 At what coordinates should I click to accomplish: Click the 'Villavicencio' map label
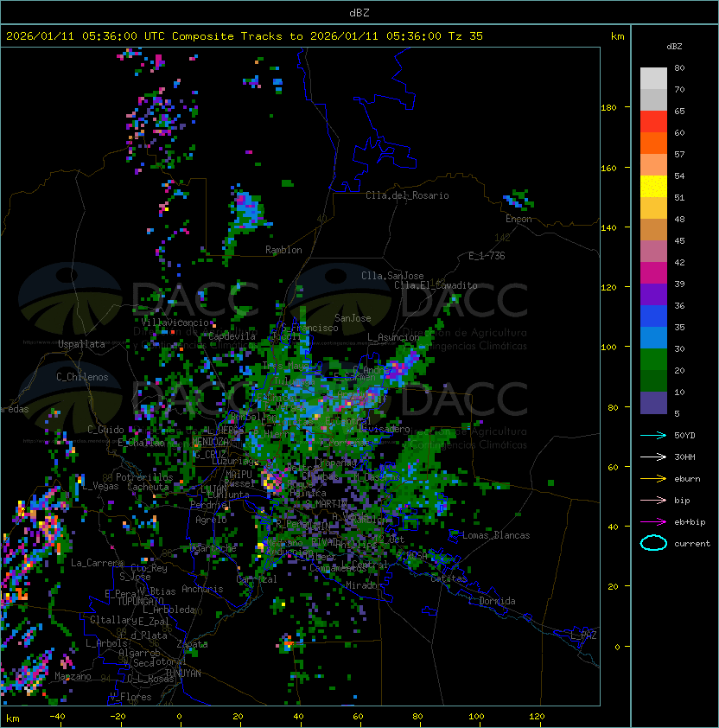point(175,322)
